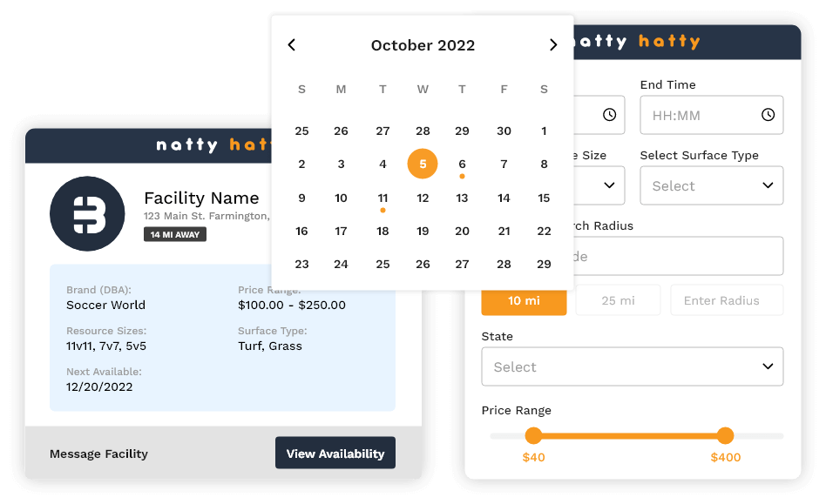This screenshot has height=504, width=826.
Task: Click the October 2022 month header
Action: [x=423, y=45]
